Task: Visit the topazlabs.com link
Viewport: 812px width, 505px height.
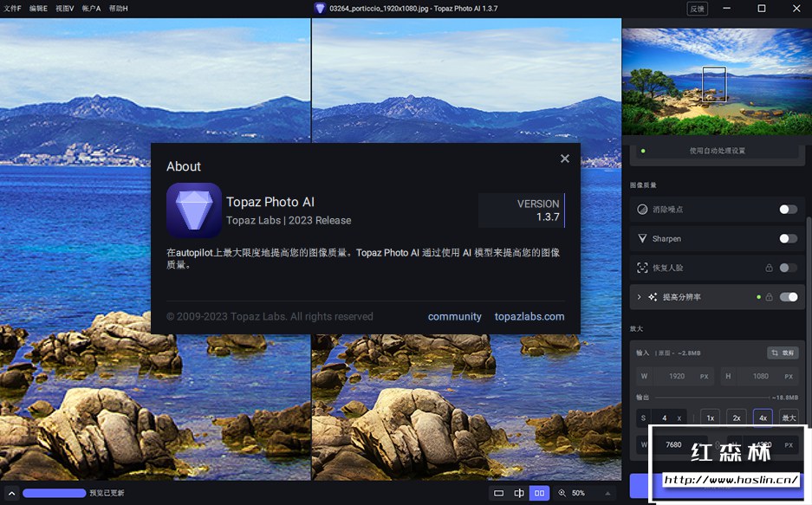Action: click(x=529, y=317)
